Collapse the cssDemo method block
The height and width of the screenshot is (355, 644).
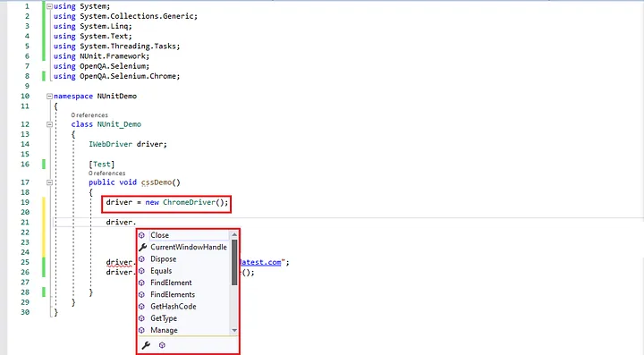tap(49, 182)
